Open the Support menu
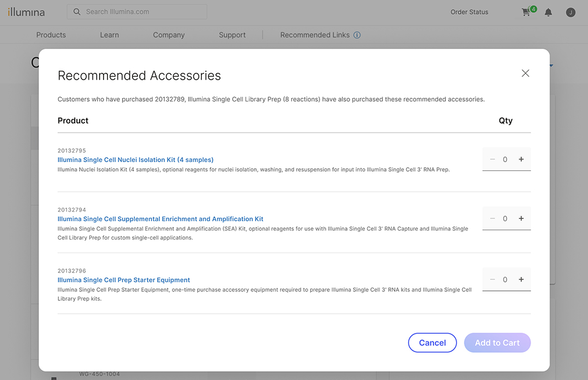588x380 pixels. click(232, 35)
